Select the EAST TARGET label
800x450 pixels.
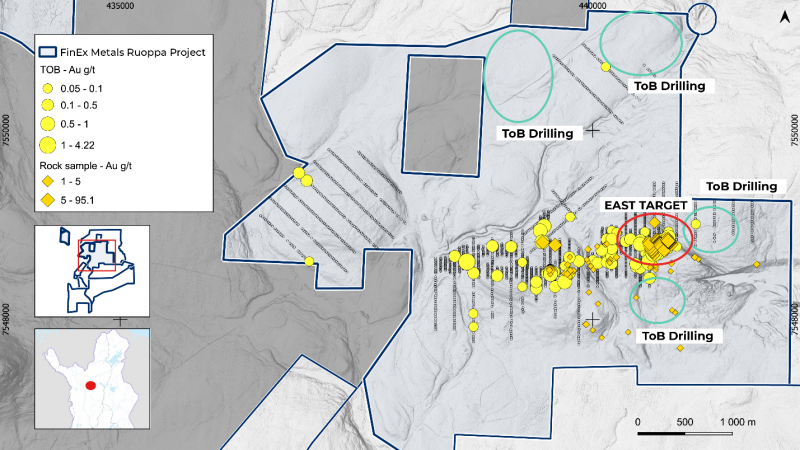[x=645, y=205]
